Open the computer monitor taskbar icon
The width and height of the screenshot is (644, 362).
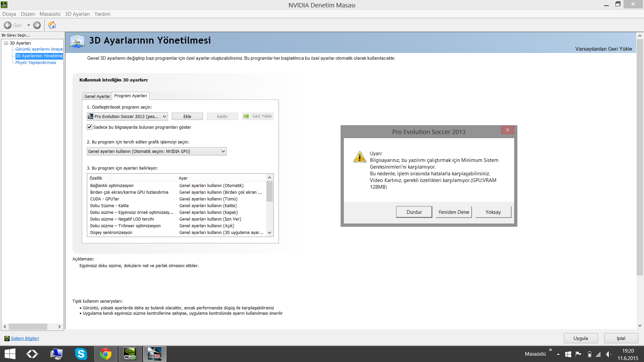coord(56,354)
